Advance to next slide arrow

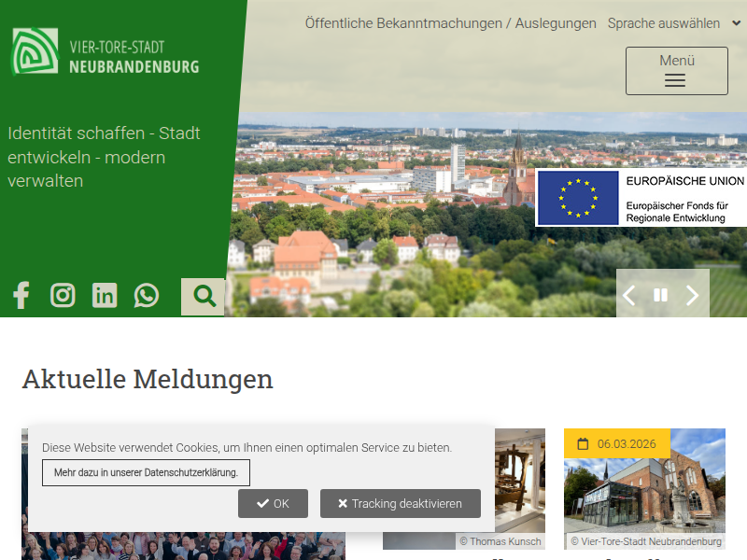coord(692,295)
